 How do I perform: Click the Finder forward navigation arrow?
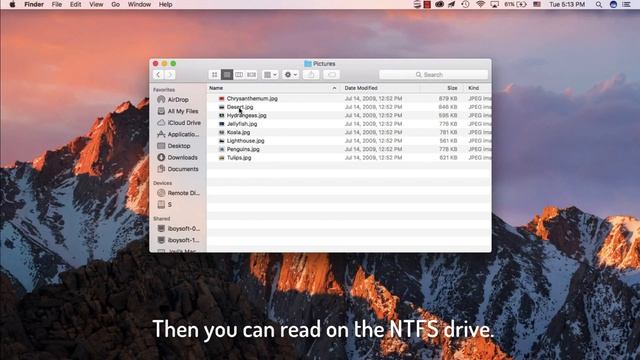click(x=170, y=75)
